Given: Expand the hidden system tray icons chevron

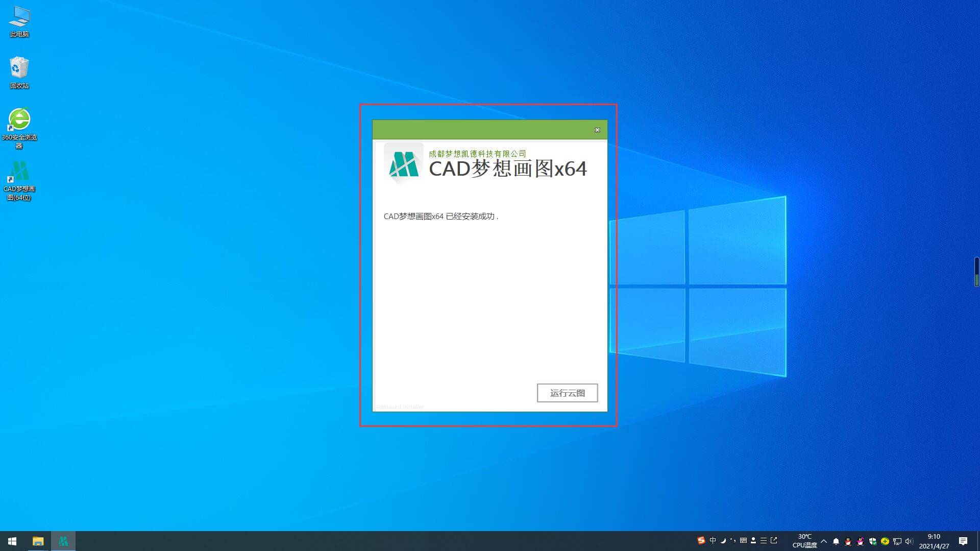Looking at the screenshot, I should coord(824,541).
